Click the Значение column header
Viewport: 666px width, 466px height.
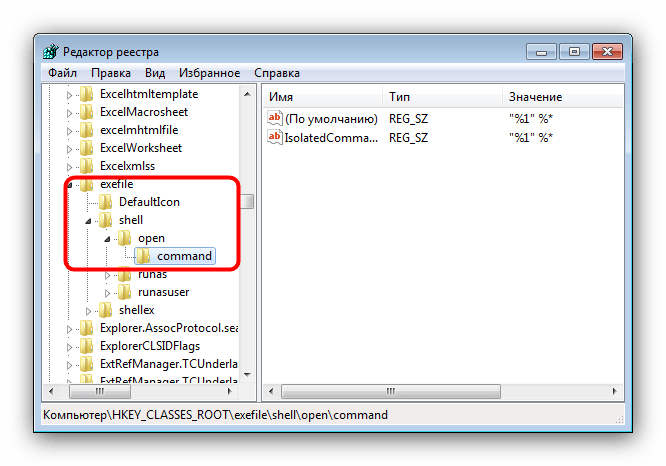(x=563, y=97)
